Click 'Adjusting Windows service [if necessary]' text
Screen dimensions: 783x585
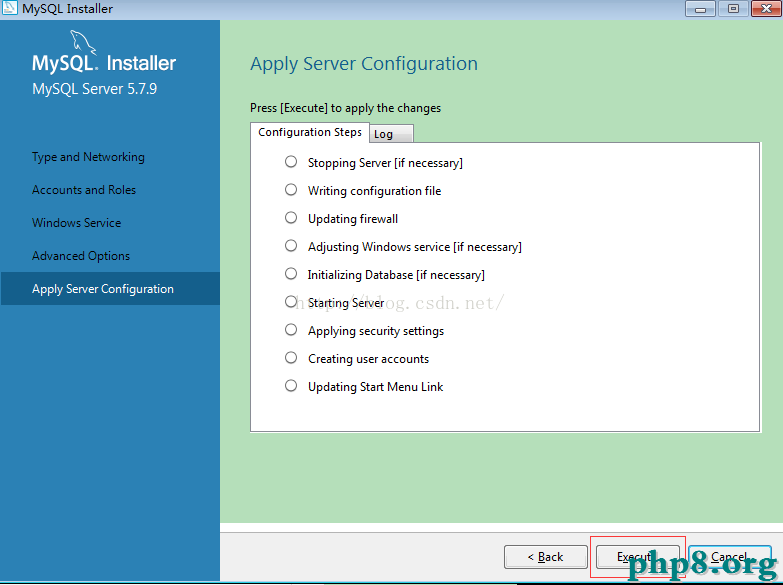(414, 247)
